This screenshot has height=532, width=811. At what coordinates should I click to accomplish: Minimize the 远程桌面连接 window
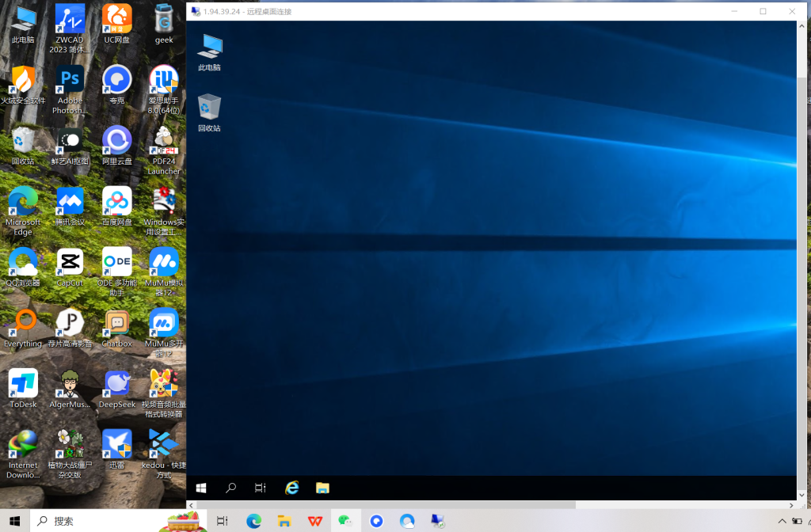tap(734, 11)
